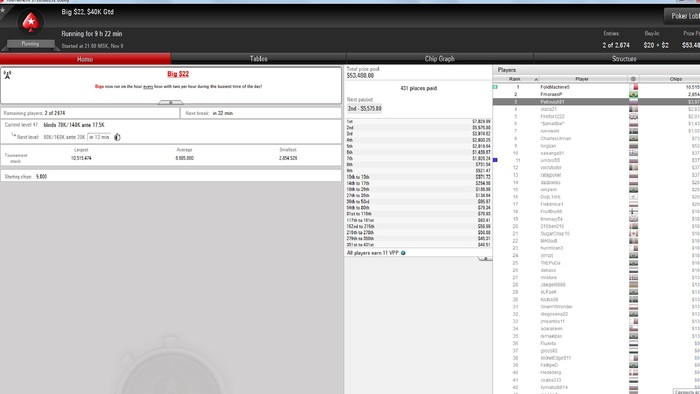Click the flag icon in Petrovich91 row
The image size is (700, 394).
pyautogui.click(x=633, y=102)
